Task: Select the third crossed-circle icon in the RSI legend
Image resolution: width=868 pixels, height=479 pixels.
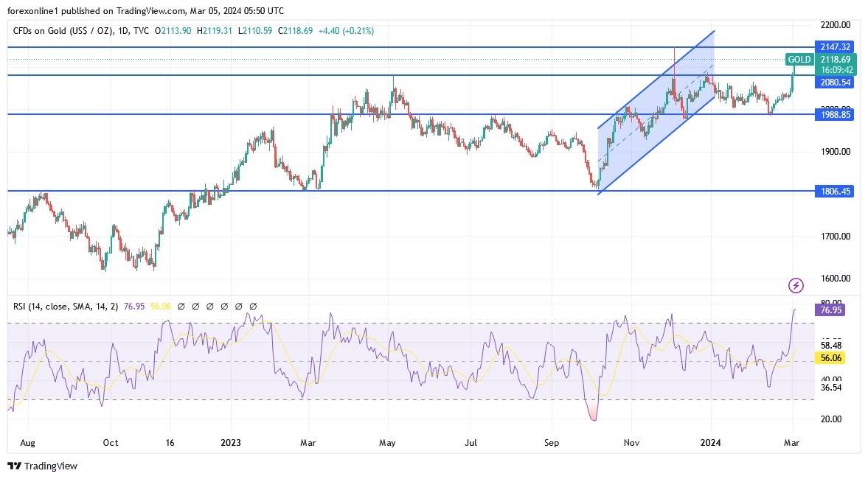Action: [210, 306]
